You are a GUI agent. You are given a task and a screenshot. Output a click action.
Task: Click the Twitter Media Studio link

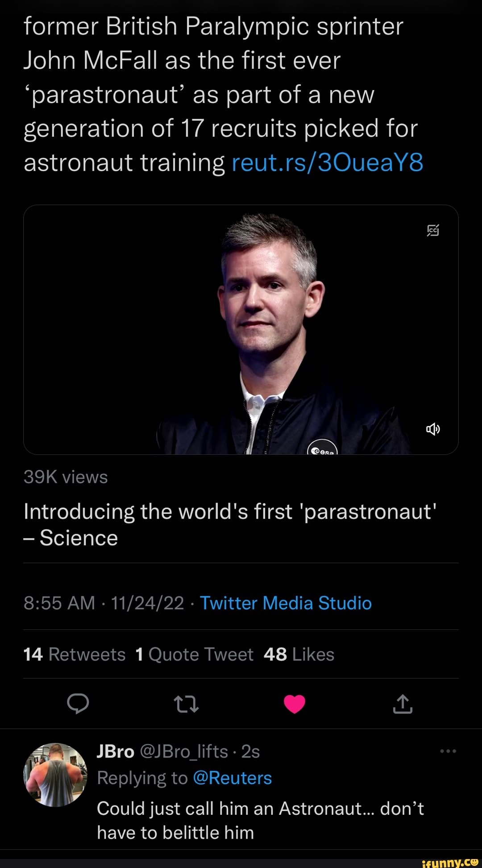point(286,603)
